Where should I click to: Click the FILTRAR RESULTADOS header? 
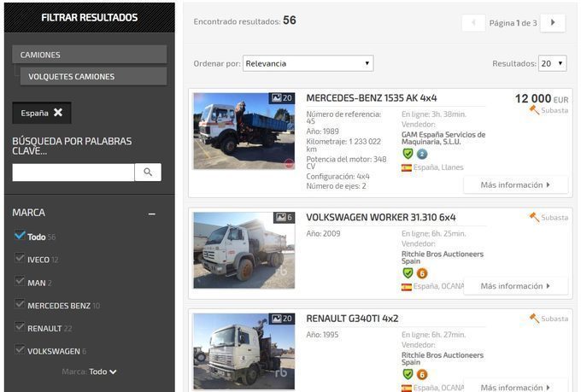tap(90, 17)
